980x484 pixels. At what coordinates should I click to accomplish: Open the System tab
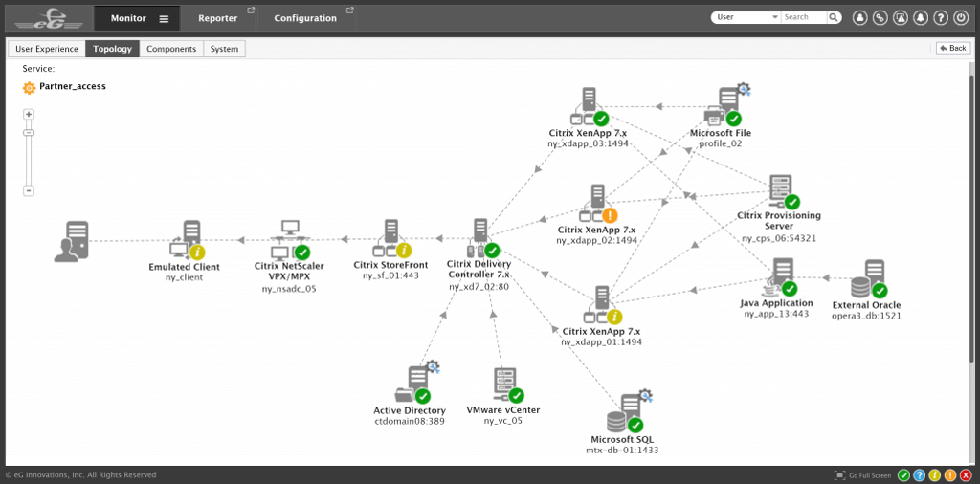tap(224, 49)
